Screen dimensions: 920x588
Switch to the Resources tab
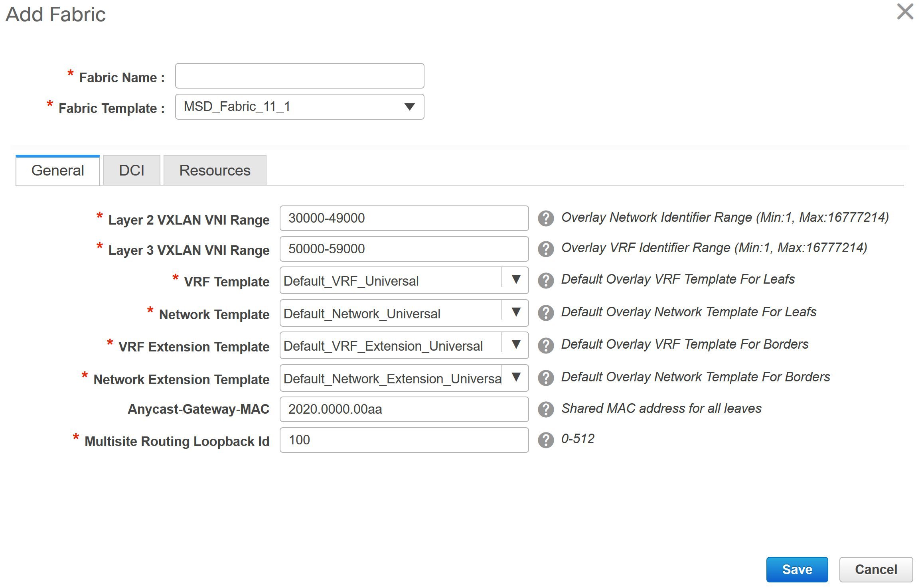tap(215, 170)
